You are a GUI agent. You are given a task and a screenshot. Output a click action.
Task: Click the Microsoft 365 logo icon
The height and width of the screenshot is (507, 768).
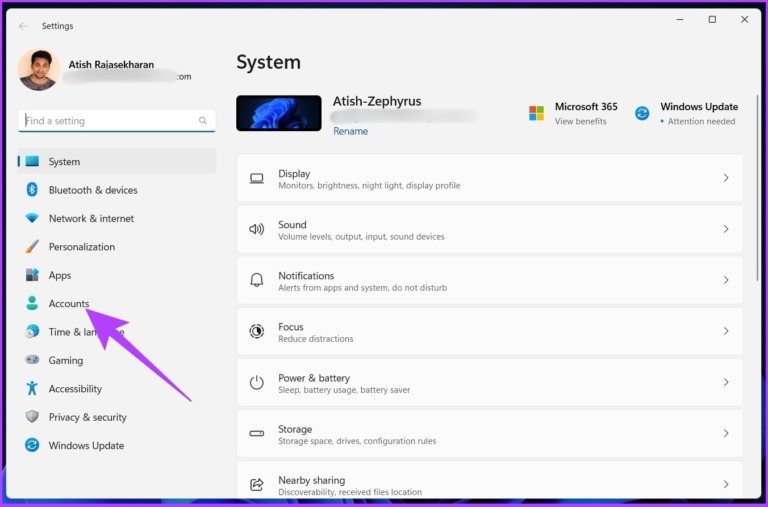(x=536, y=113)
